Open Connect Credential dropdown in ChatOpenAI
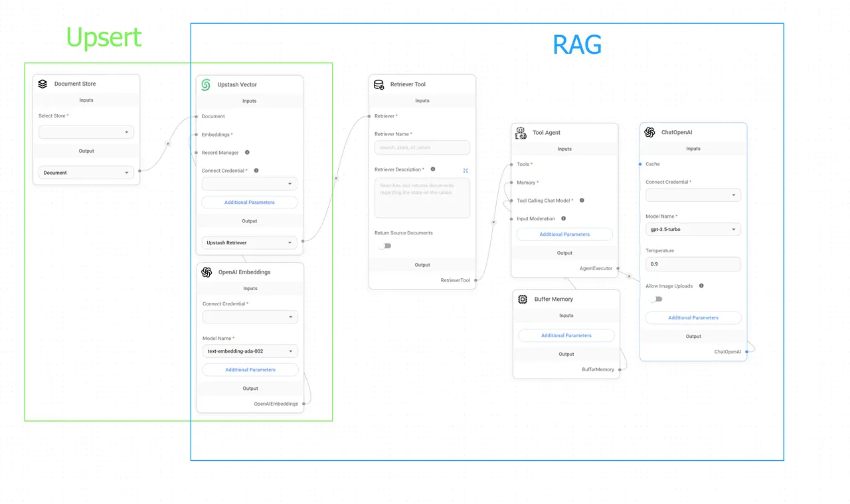The width and height of the screenshot is (850, 504). click(x=693, y=195)
